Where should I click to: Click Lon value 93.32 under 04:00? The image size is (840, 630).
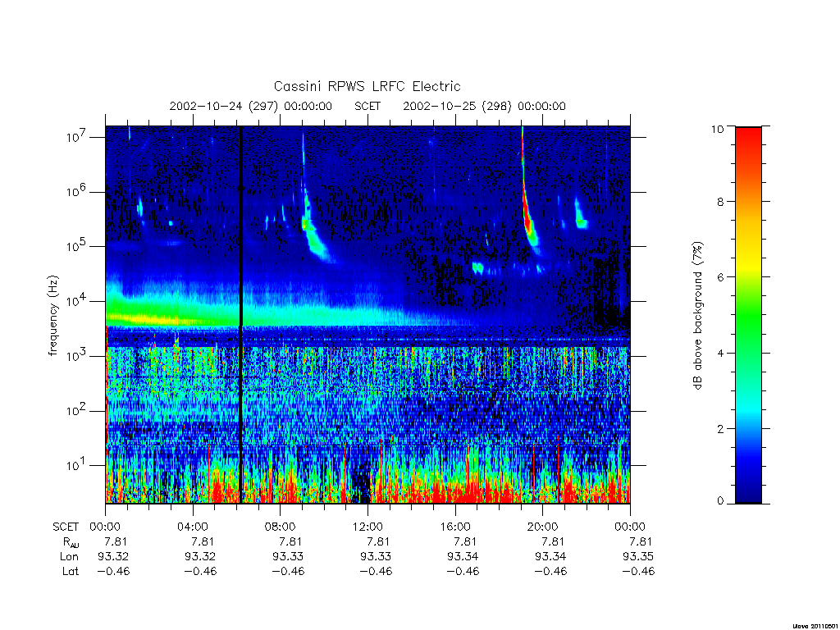200,557
